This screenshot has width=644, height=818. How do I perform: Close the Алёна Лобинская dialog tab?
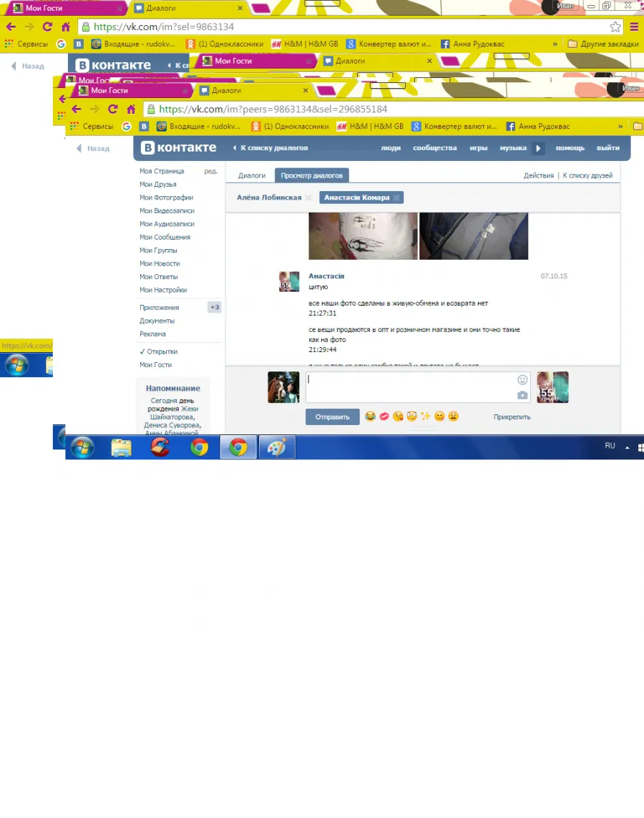(308, 198)
